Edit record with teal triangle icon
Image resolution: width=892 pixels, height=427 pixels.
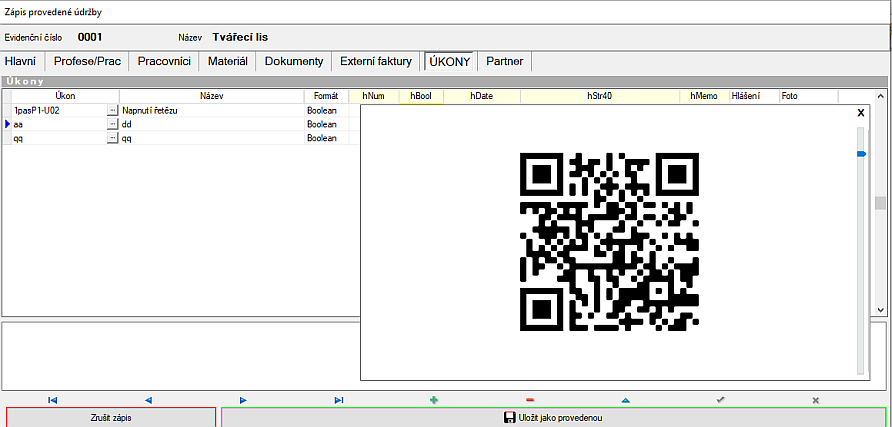pyautogui.click(x=625, y=400)
